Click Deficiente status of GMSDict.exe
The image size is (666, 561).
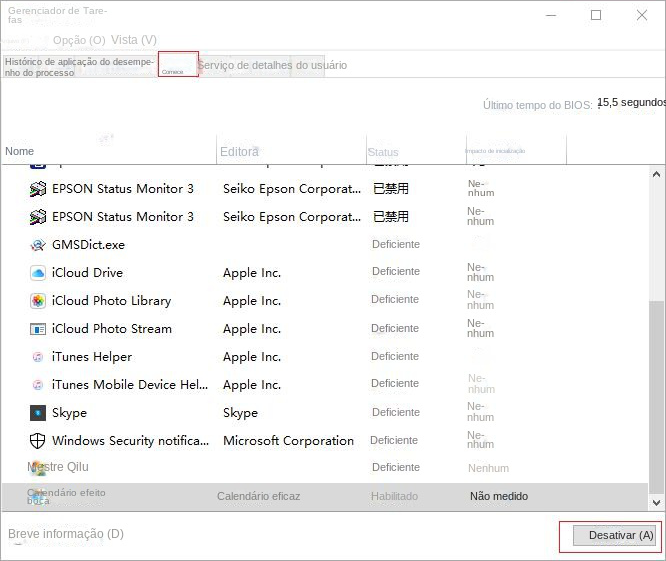(396, 245)
